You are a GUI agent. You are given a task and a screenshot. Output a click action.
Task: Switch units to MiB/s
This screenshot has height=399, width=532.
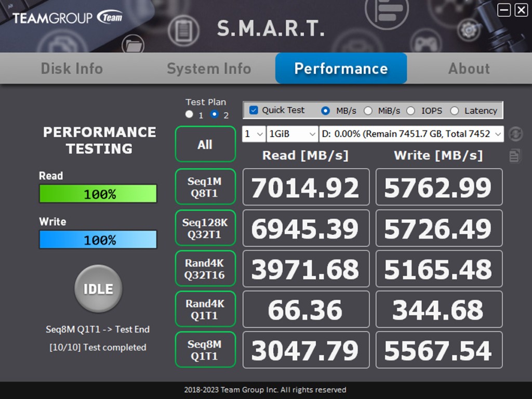[368, 111]
